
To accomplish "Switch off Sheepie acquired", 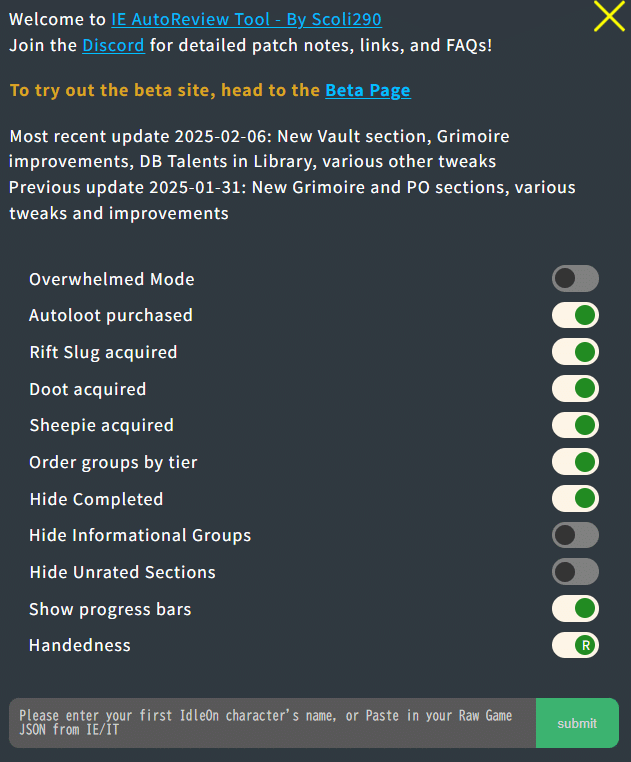I will point(575,425).
